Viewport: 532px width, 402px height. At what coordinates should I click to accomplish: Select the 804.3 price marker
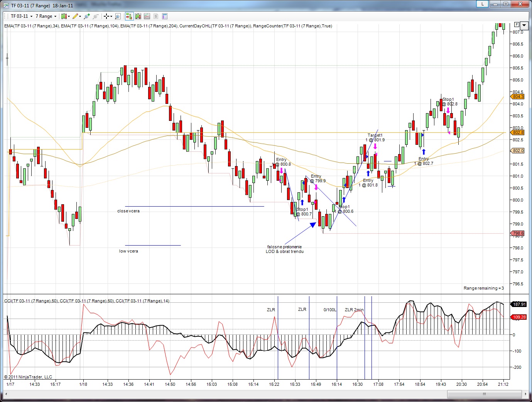518,97
